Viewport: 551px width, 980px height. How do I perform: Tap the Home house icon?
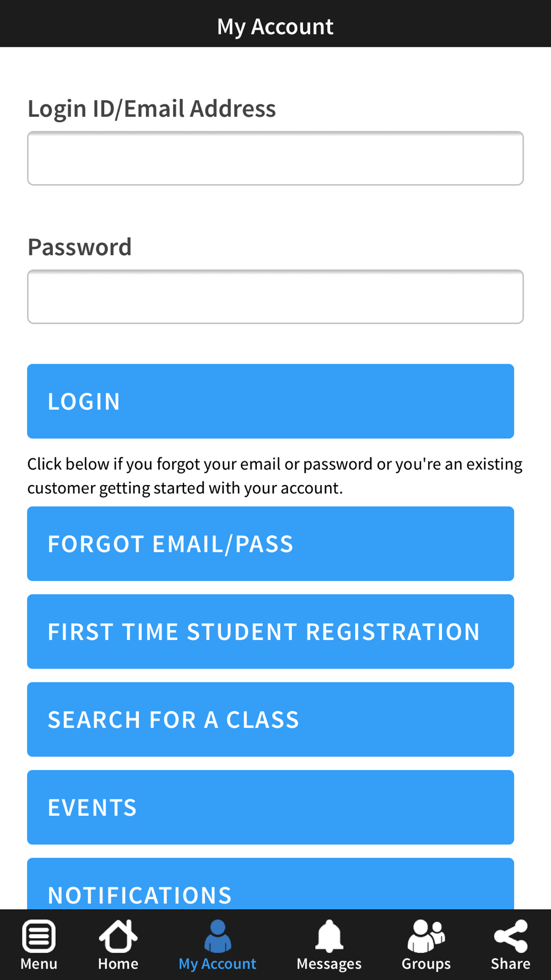[x=118, y=936]
